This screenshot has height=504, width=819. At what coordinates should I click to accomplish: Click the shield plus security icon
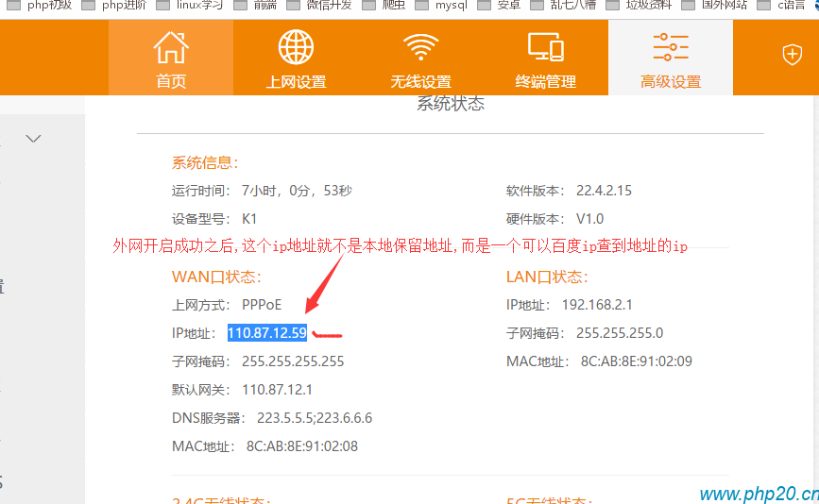pyautogui.click(x=792, y=55)
